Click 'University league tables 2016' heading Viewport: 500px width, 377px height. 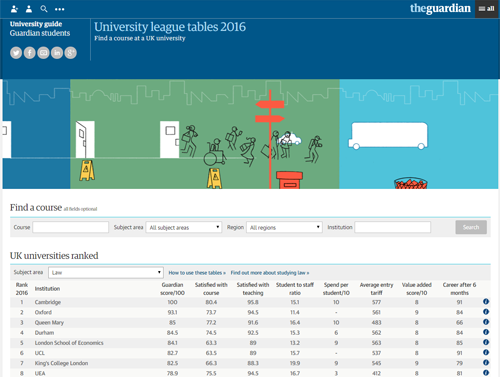170,27
